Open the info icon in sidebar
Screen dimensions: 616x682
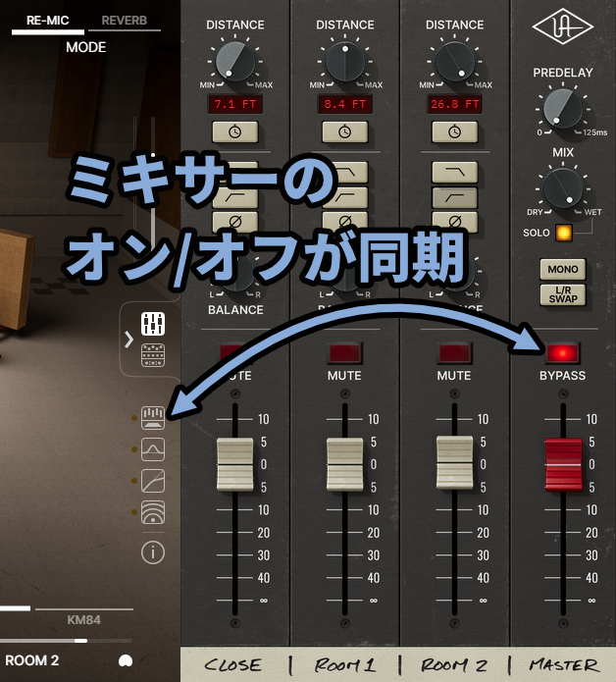[x=152, y=552]
